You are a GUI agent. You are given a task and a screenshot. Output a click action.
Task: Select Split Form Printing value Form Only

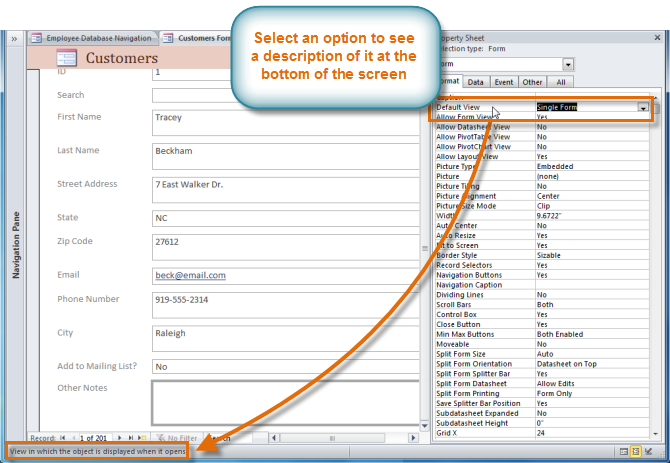pyautogui.click(x=592, y=393)
